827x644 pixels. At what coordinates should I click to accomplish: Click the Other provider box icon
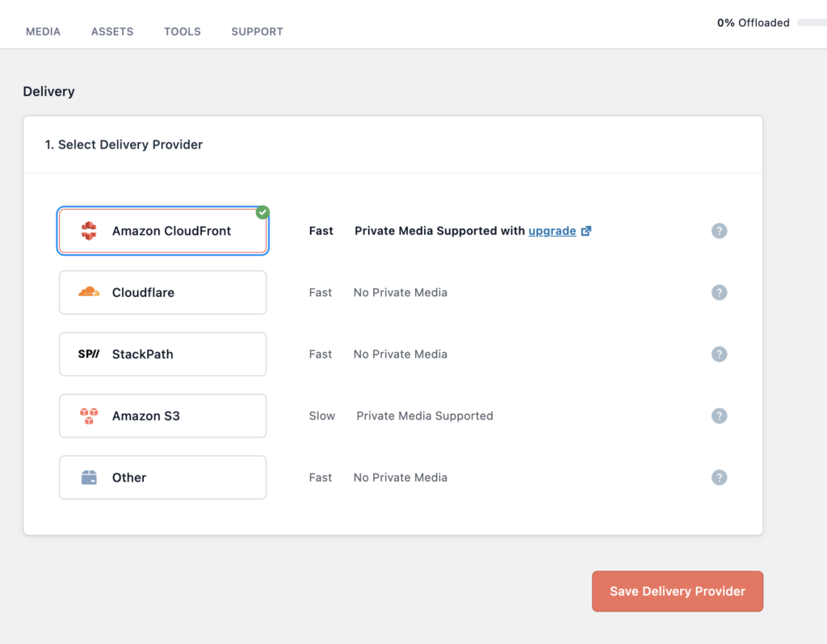[x=89, y=478]
